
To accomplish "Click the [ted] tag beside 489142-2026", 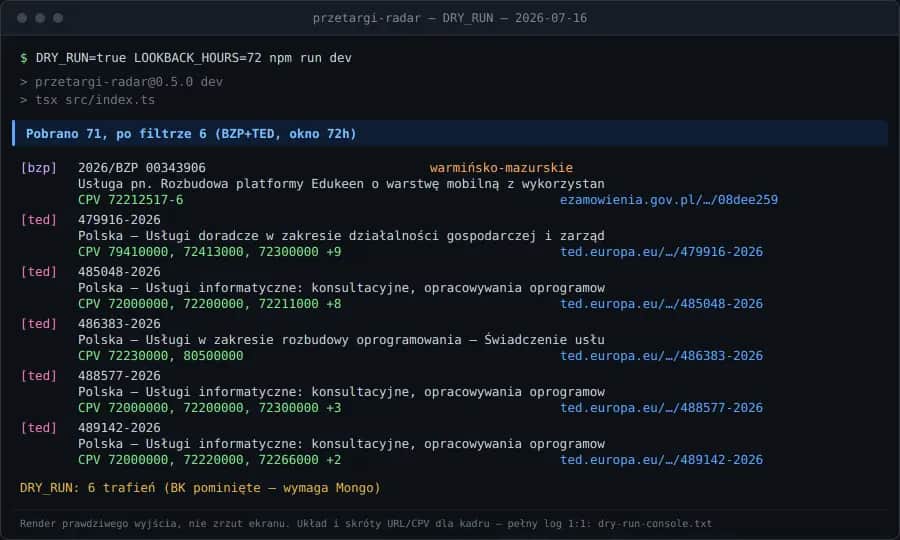I will click(38, 428).
